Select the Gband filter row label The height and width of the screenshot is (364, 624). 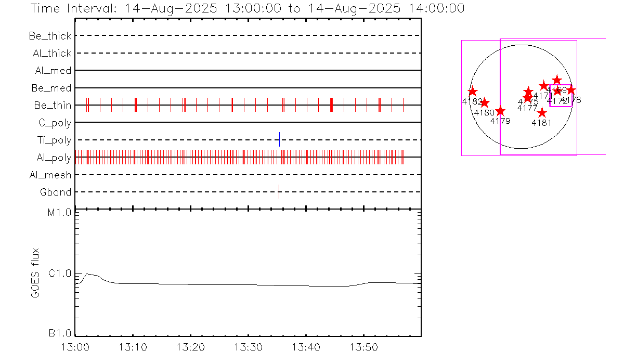click(56, 192)
